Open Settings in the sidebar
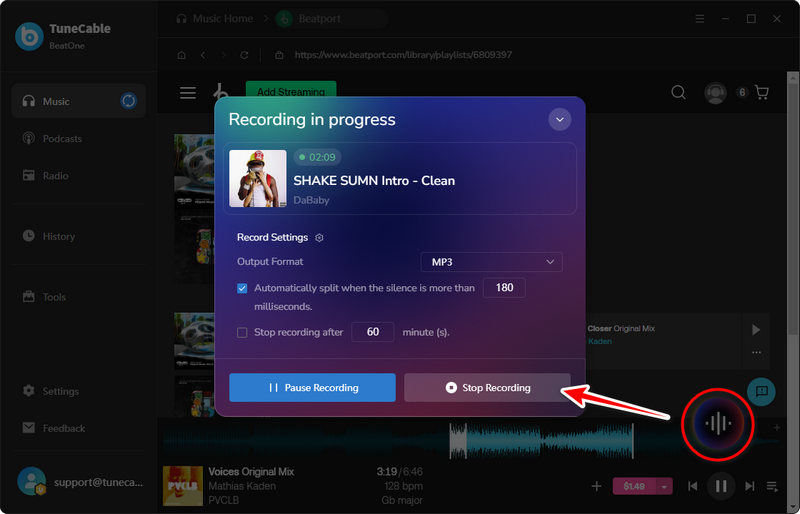 (x=51, y=391)
